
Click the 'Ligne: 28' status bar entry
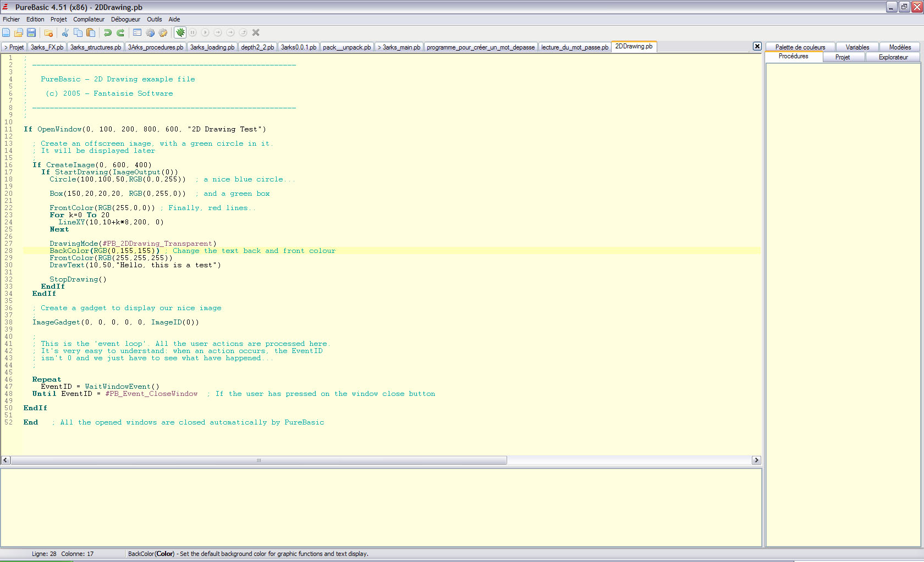click(44, 554)
